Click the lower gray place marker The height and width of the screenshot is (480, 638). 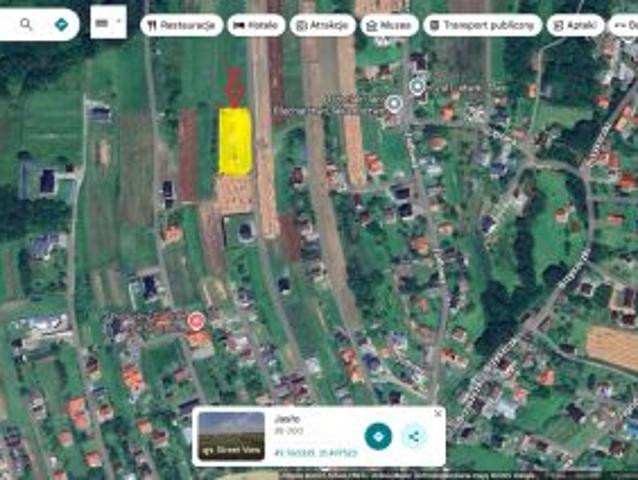click(393, 103)
